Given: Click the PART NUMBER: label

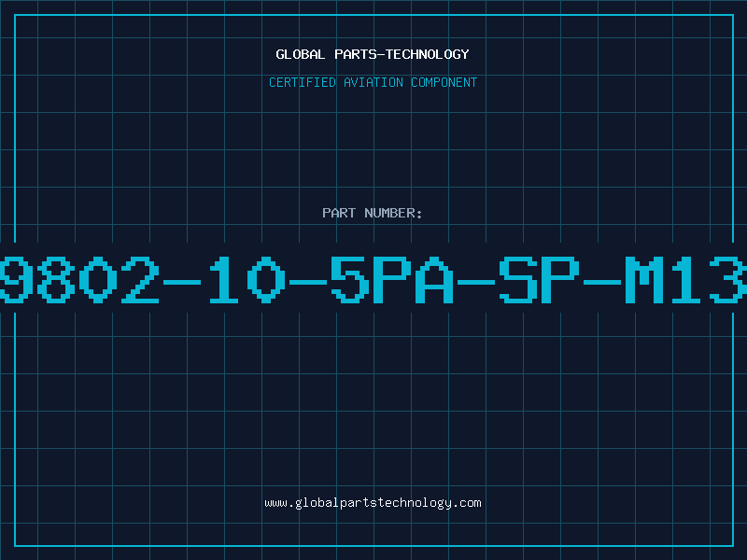Looking at the screenshot, I should point(372,213).
